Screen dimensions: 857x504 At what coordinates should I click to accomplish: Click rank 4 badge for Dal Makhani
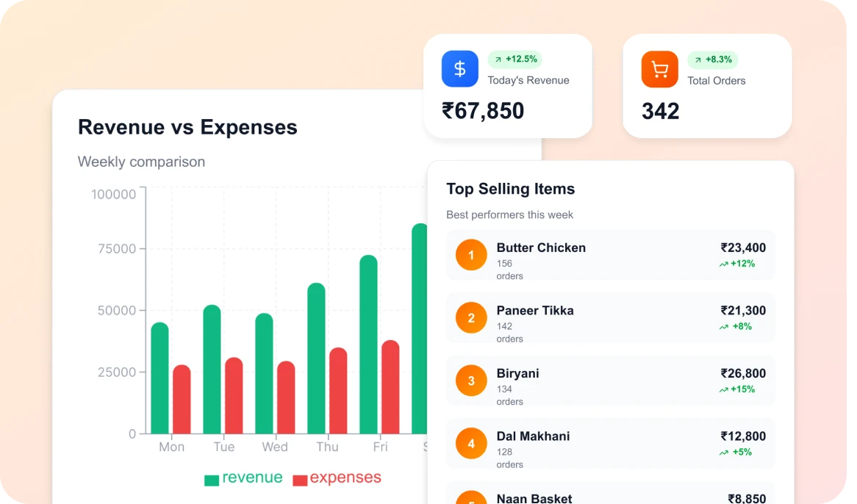pos(471,444)
